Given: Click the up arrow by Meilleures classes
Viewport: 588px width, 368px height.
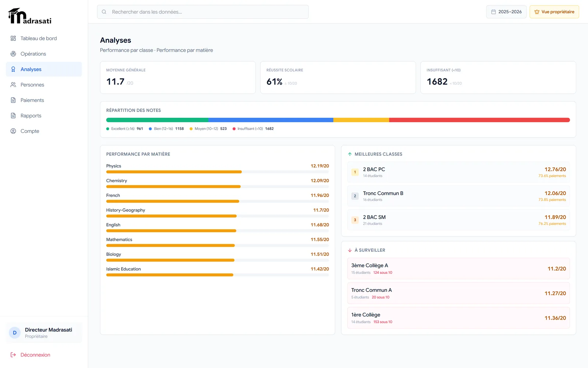Looking at the screenshot, I should [350, 154].
